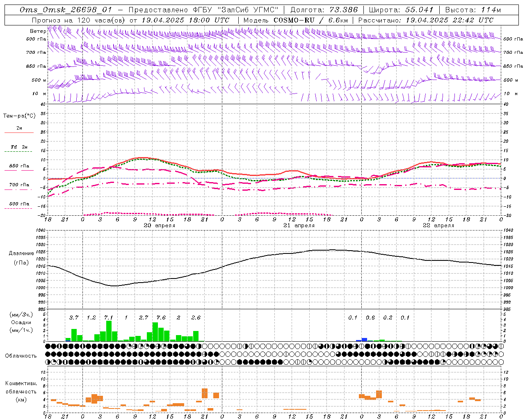Select the 2.6 precipitation total value
Screen dimensions: 525x420
196,318
